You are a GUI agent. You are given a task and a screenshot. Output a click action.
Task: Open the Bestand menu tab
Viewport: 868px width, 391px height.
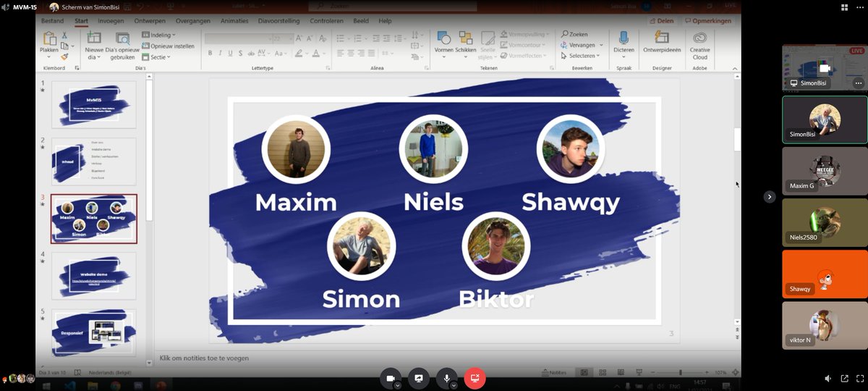52,21
